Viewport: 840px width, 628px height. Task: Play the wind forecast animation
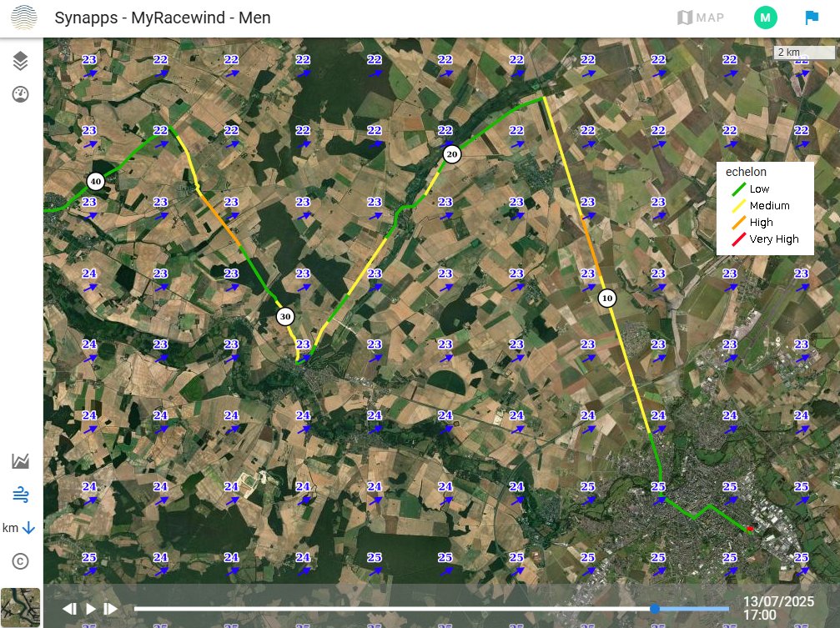[x=91, y=609]
